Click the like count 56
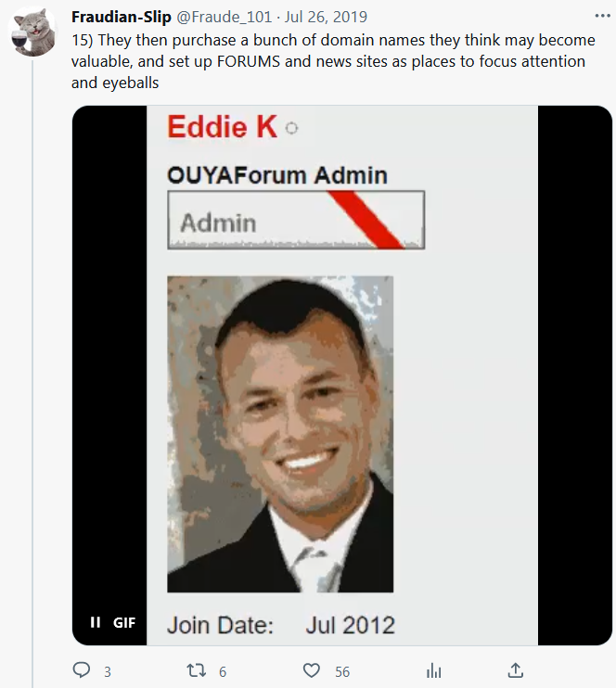The width and height of the screenshot is (616, 688). pos(342,671)
